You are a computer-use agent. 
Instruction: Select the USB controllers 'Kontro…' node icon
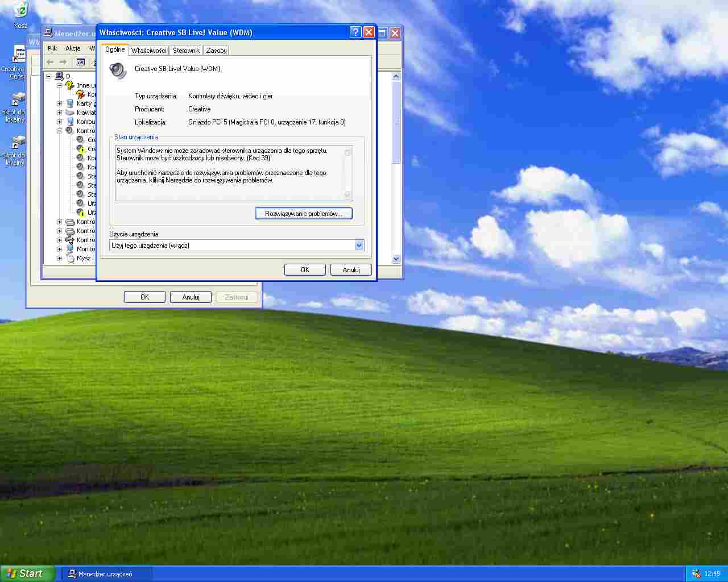click(70, 240)
